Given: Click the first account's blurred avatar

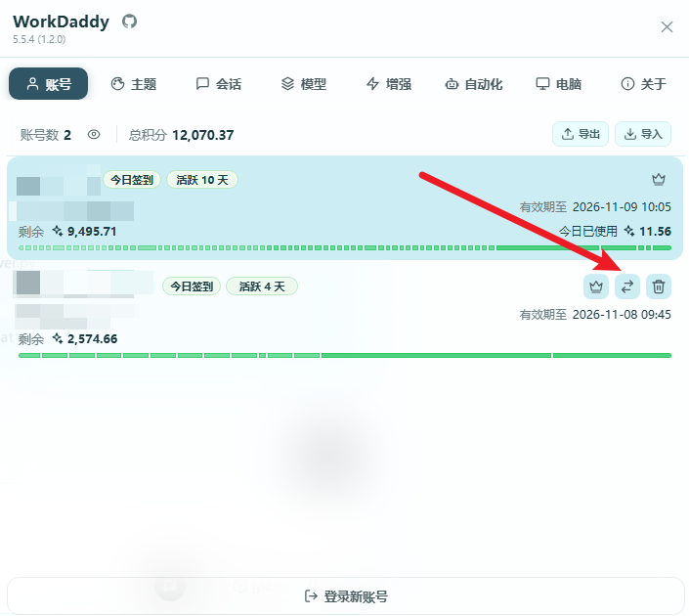Looking at the screenshot, I should tap(28, 186).
